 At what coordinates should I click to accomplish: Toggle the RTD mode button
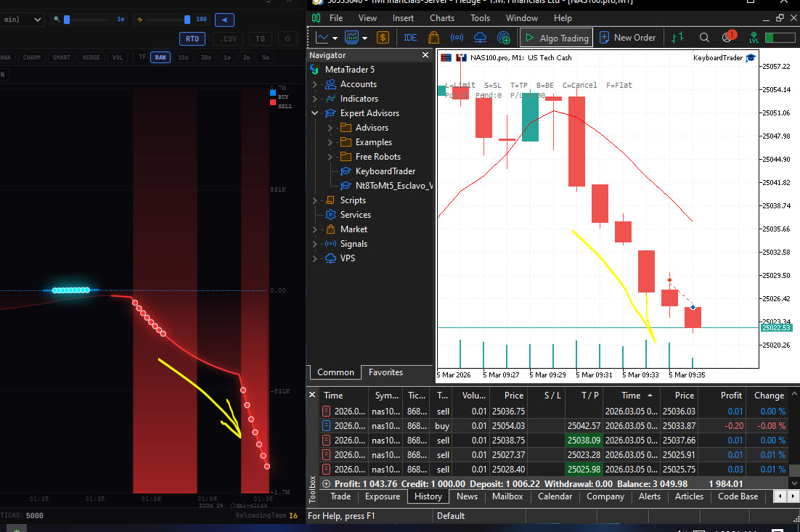coord(192,39)
